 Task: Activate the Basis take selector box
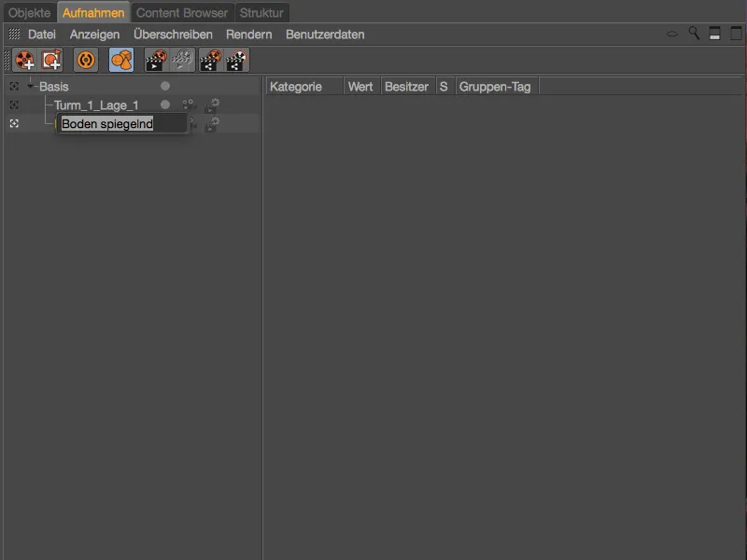[14, 86]
